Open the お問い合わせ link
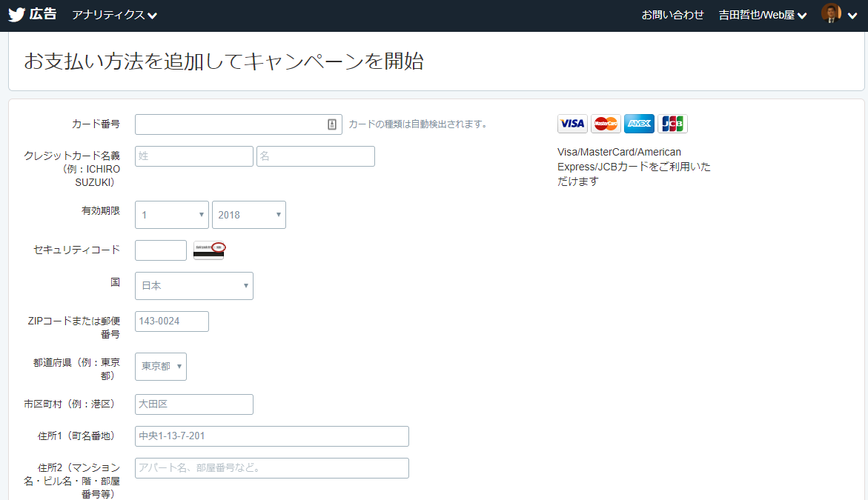Viewport: 868px width, 500px height. click(672, 15)
